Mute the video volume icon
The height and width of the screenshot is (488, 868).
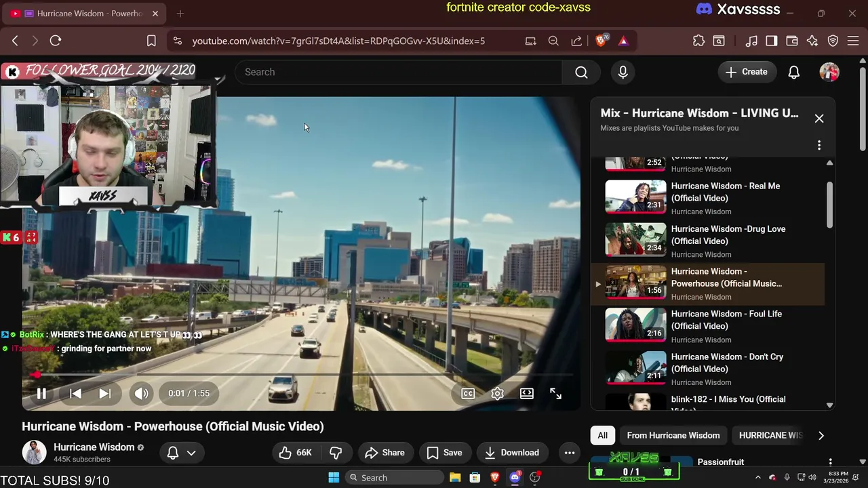[141, 393]
